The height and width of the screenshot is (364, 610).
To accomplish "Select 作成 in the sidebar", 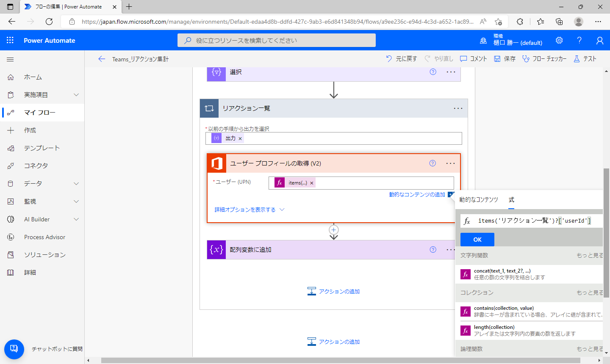I will [30, 130].
